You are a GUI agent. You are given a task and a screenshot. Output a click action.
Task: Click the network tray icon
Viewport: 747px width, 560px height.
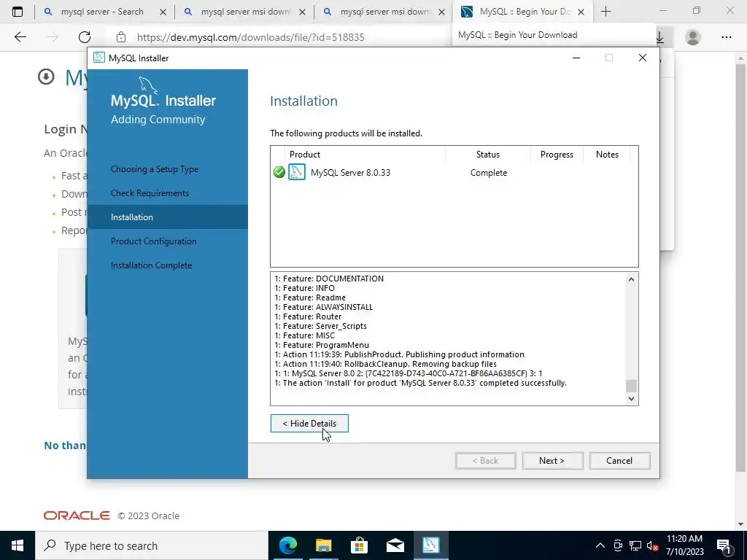click(x=635, y=545)
